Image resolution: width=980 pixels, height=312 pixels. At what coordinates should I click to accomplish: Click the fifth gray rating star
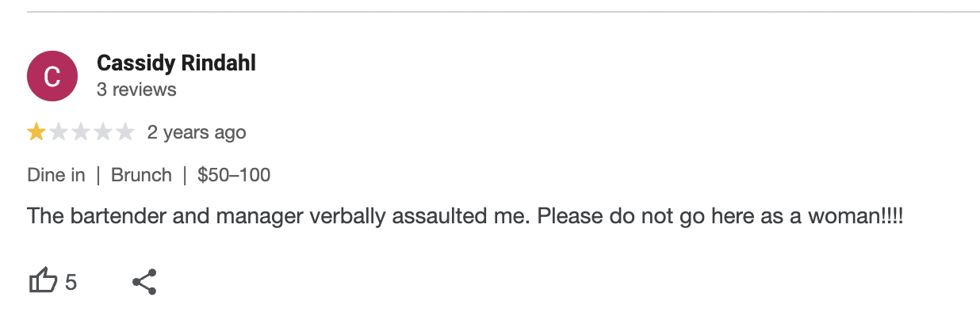(125, 132)
